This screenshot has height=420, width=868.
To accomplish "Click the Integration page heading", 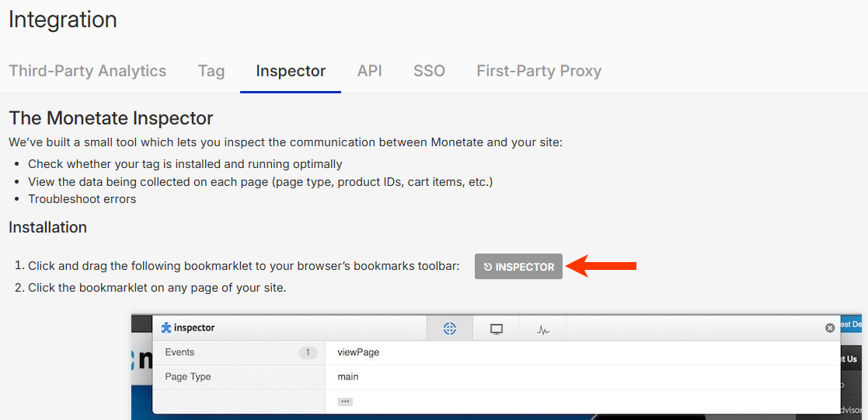I will tap(63, 19).
